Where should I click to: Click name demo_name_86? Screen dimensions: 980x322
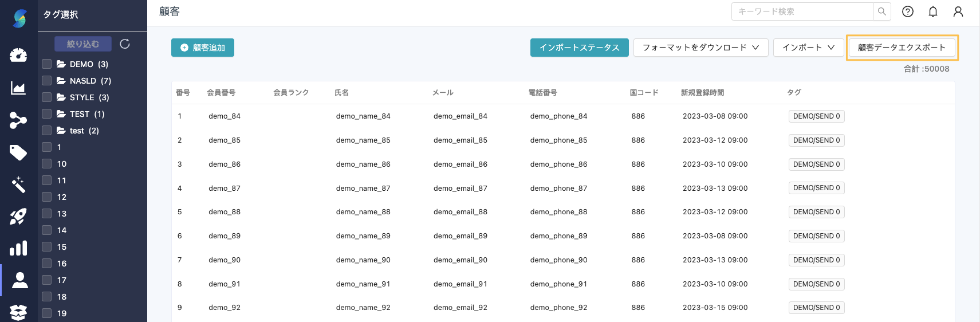pos(363,164)
